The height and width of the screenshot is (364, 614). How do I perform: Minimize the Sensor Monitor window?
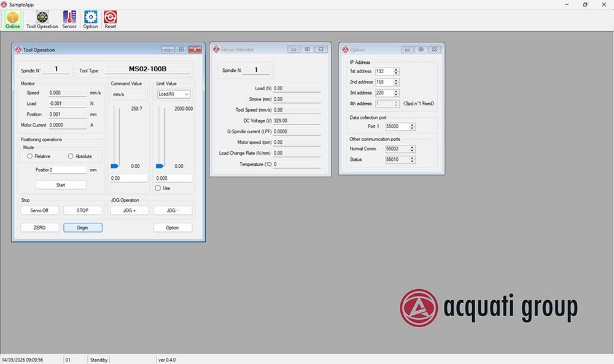tap(293, 49)
